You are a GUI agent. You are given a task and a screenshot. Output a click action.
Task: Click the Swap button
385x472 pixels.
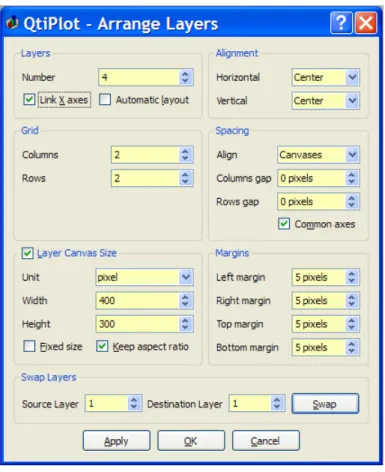pyautogui.click(x=325, y=404)
